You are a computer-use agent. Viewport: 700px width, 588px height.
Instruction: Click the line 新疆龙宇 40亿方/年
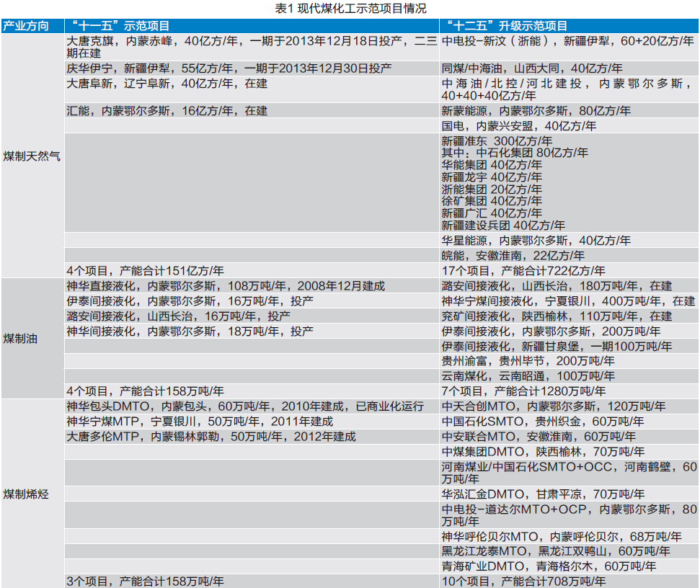coord(492,177)
